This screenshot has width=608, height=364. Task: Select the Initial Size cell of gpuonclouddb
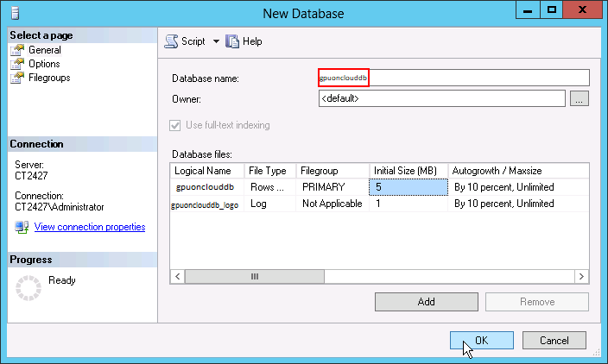pyautogui.click(x=408, y=186)
